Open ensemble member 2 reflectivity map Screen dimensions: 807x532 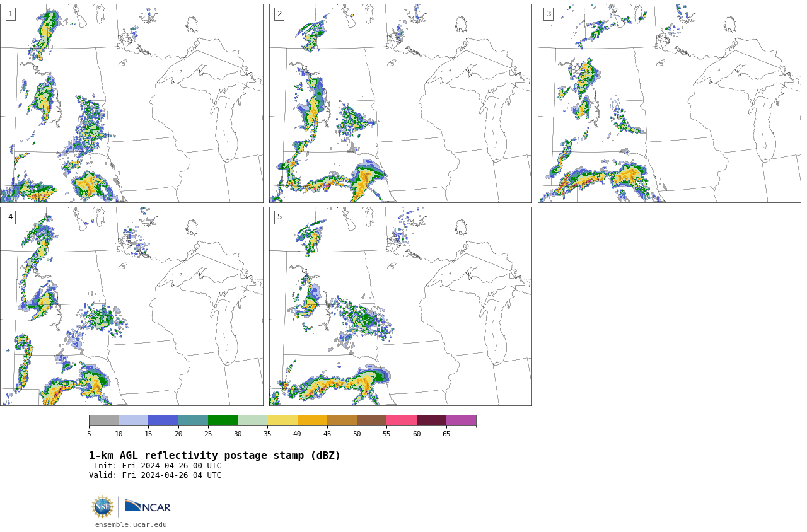pos(400,103)
